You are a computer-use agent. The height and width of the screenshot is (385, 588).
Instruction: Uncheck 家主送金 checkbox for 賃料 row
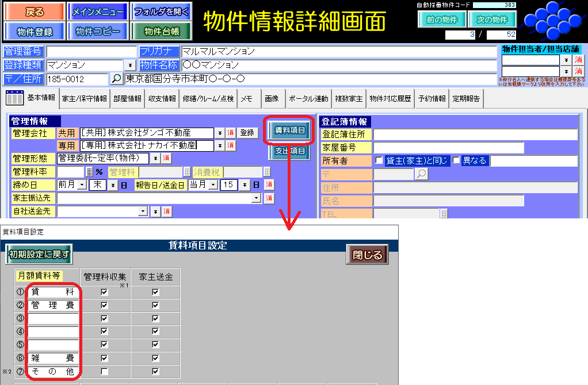tap(155, 292)
